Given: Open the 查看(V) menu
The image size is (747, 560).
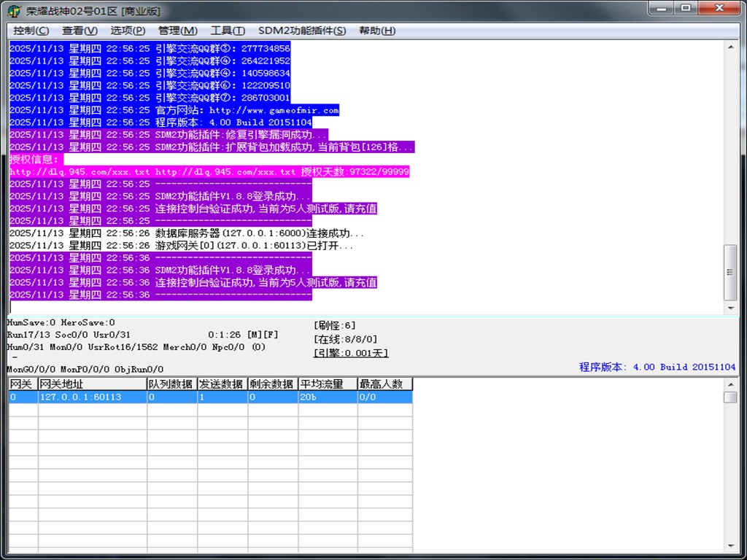Looking at the screenshot, I should (80, 31).
